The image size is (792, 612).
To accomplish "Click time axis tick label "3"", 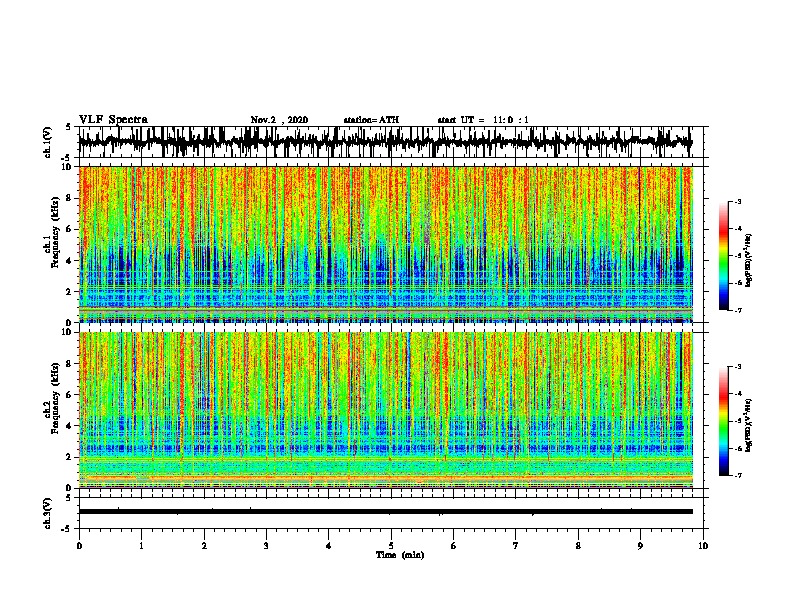I will tap(266, 546).
